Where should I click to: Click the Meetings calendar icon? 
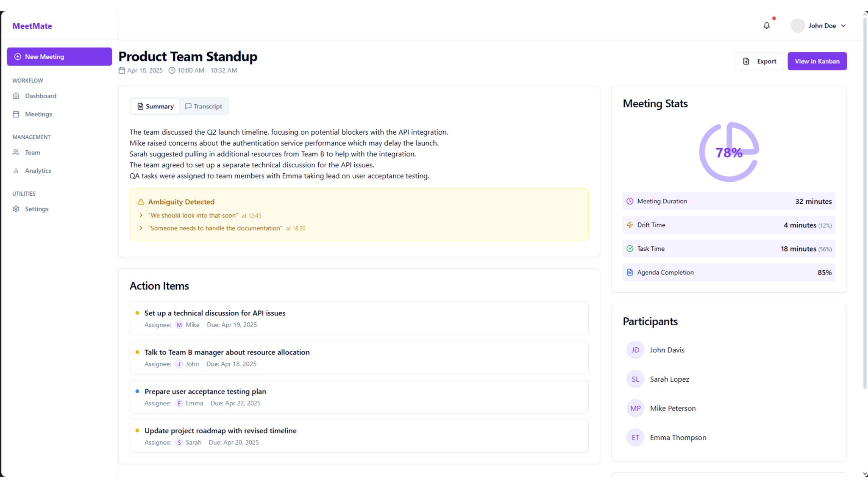[x=16, y=114]
